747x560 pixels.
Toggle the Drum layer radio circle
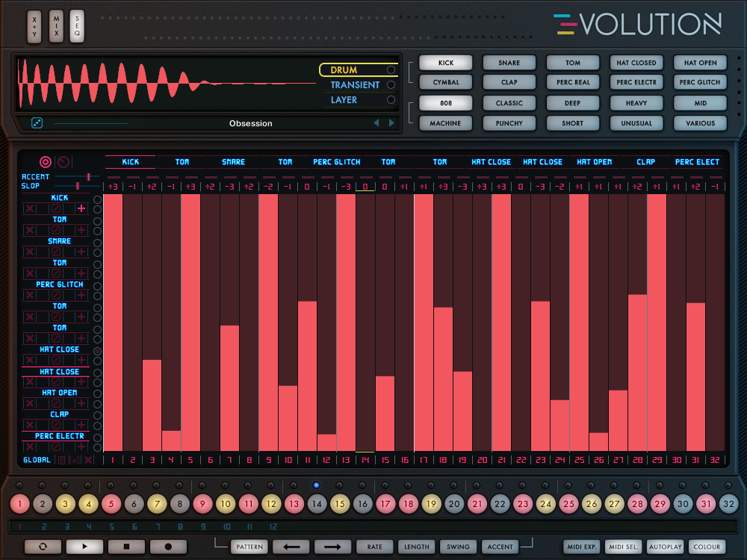coord(391,70)
